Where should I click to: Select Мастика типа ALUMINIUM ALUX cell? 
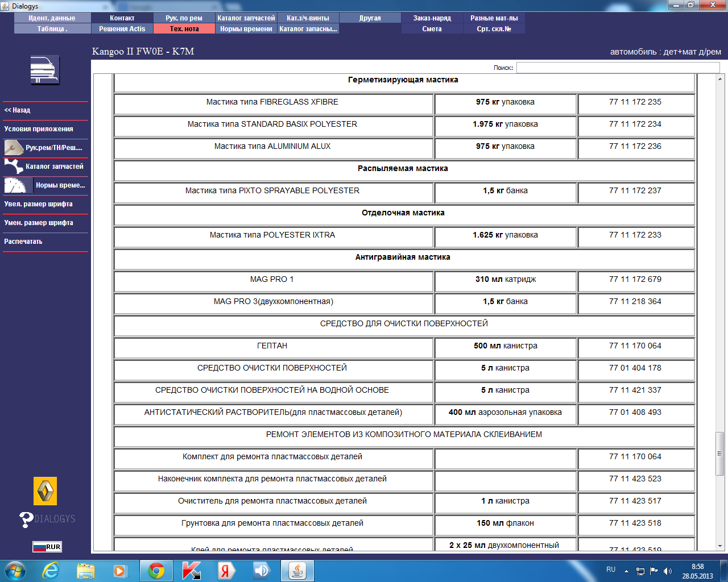(273, 148)
